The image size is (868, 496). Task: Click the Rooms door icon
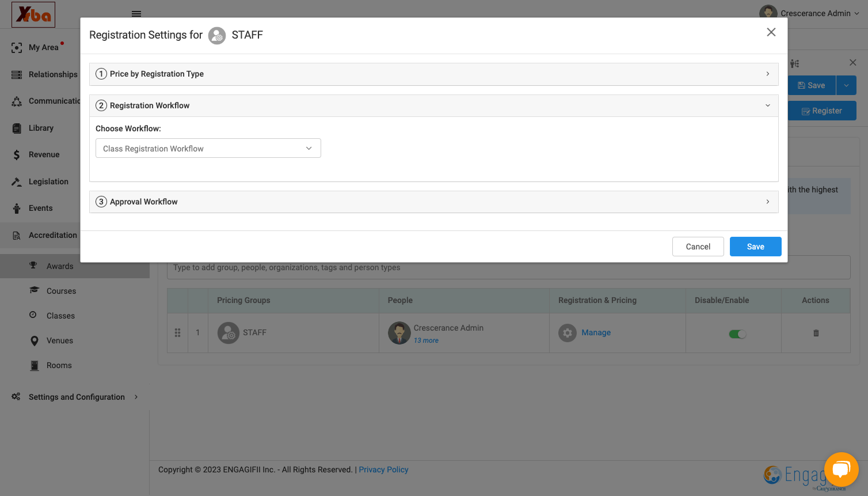click(x=35, y=366)
